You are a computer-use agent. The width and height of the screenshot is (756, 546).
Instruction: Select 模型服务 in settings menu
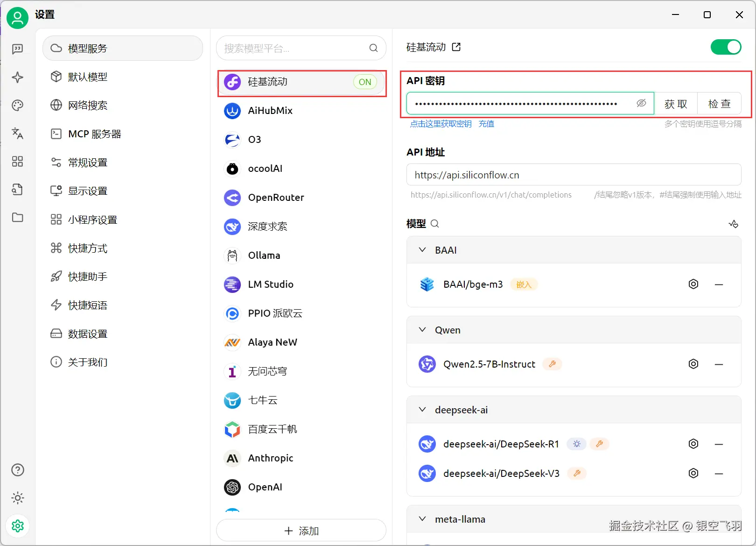(x=123, y=48)
